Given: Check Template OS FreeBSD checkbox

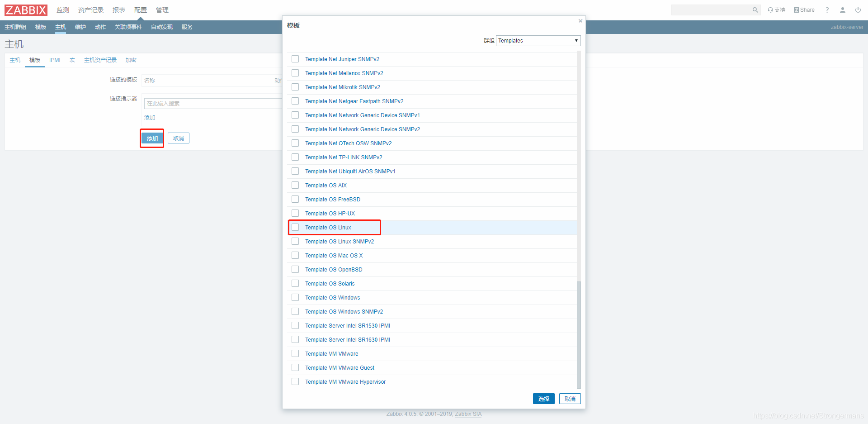Looking at the screenshot, I should point(295,199).
